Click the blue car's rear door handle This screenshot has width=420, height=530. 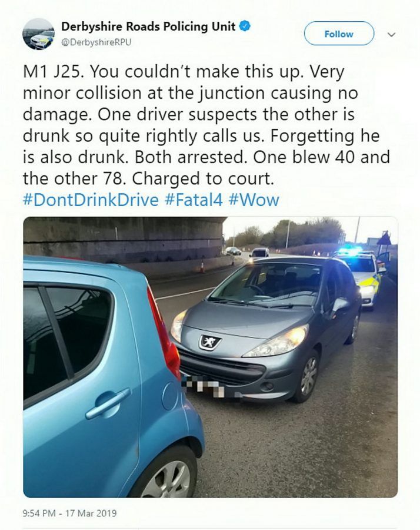point(108,403)
